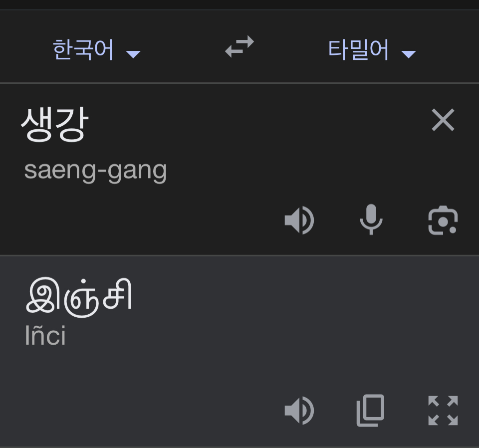Open dropdown arrow next to 타밀어
The width and height of the screenshot is (479, 448).
coord(409,54)
